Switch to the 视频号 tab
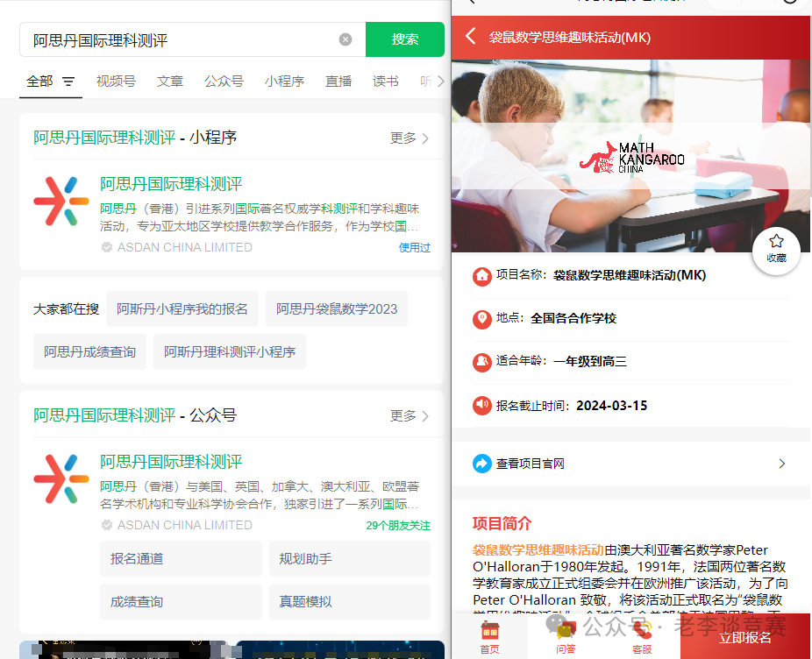 pyautogui.click(x=116, y=81)
